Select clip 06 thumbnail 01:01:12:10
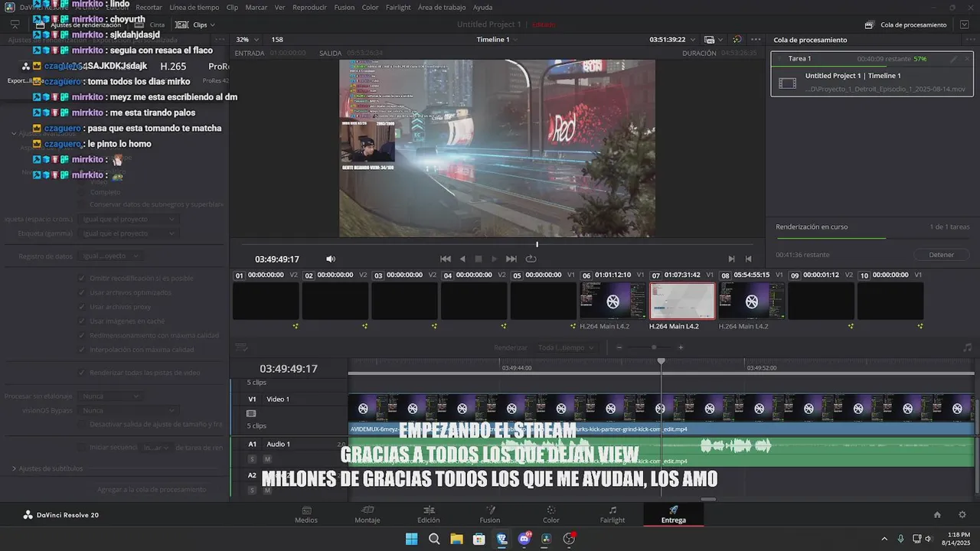The height and width of the screenshot is (551, 980). click(x=612, y=301)
